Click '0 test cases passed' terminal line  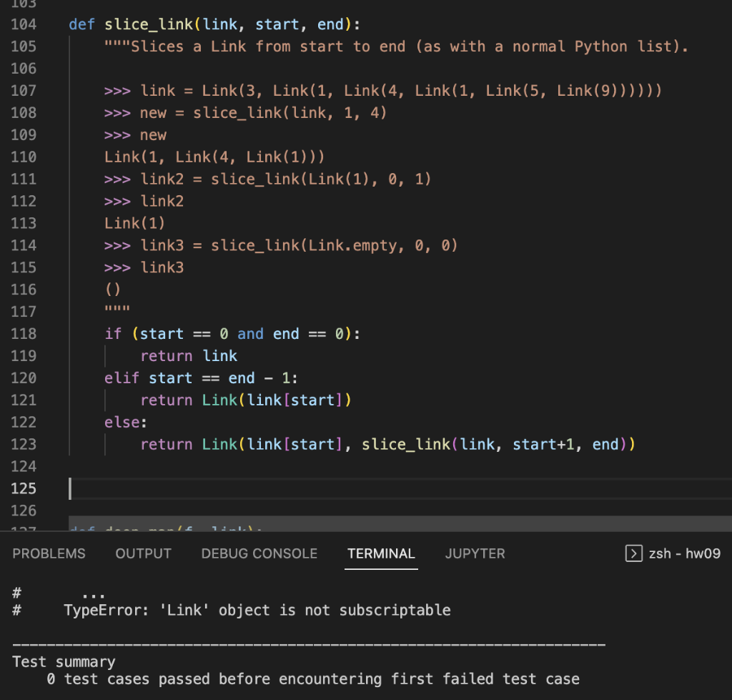coord(313,679)
